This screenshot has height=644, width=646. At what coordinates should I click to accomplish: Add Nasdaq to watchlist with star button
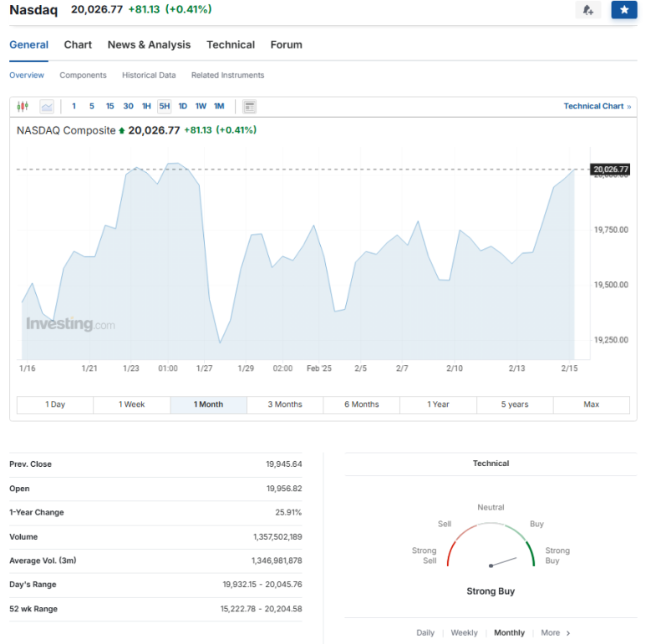pyautogui.click(x=624, y=10)
